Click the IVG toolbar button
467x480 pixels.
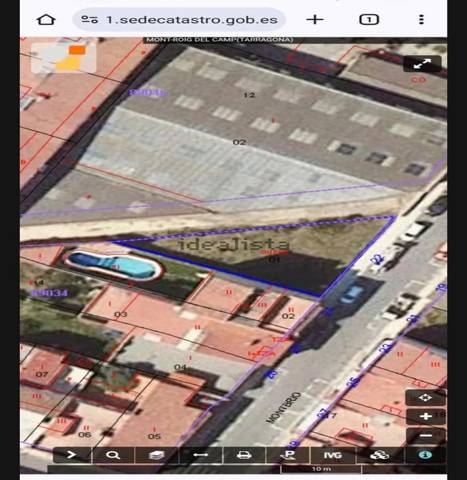[333, 455]
